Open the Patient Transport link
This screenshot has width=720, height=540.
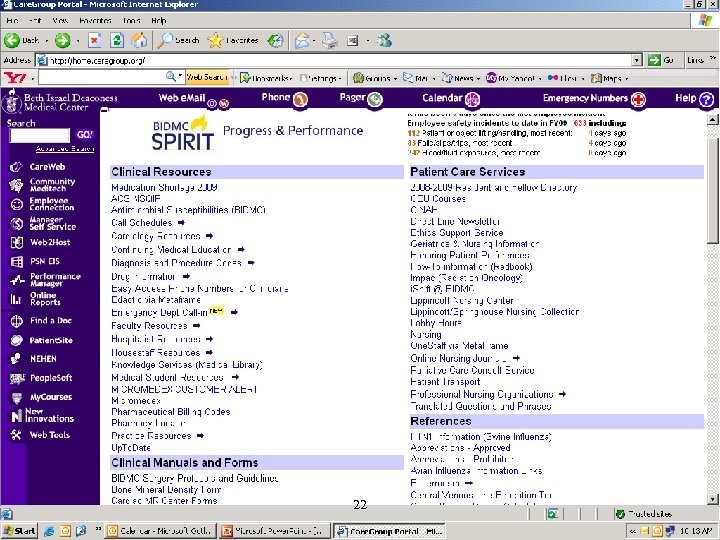(x=445, y=382)
